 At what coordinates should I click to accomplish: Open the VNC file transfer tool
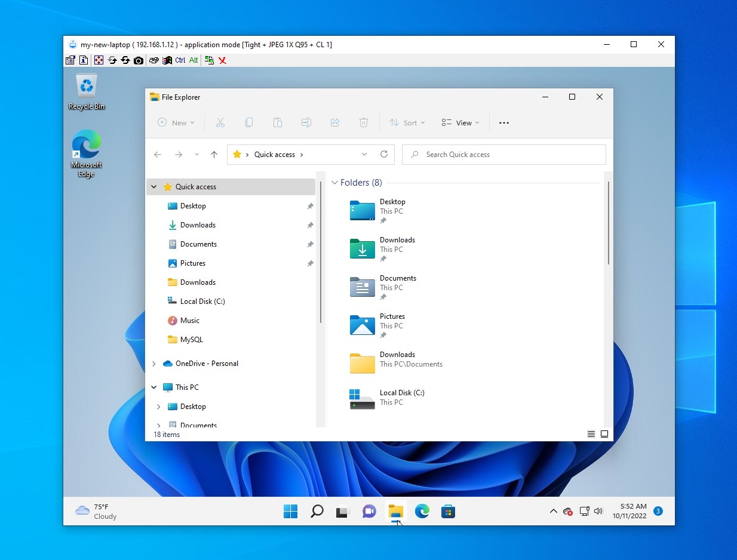[x=210, y=60]
